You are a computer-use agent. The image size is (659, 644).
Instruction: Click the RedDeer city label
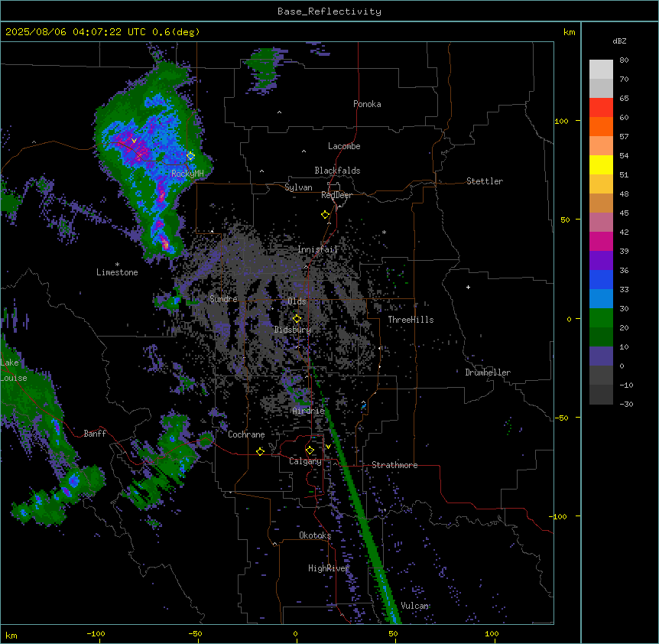click(x=336, y=195)
